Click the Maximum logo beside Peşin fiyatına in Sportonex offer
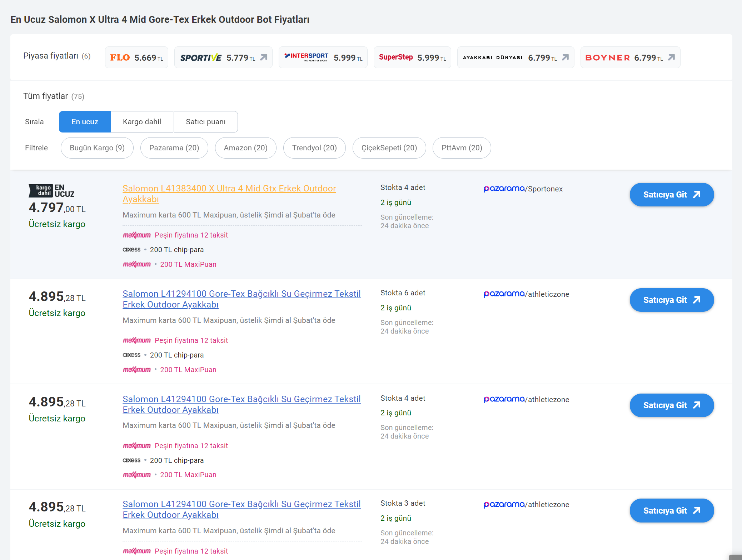 (x=137, y=235)
